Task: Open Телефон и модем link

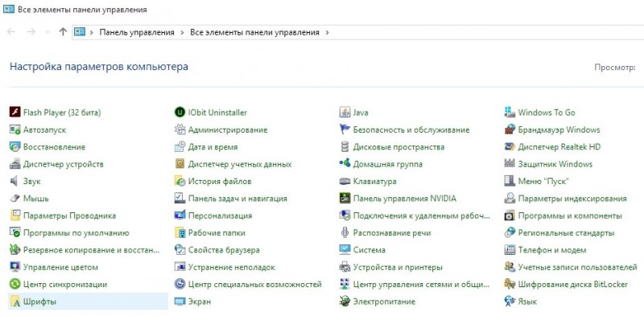Action: tap(552, 250)
